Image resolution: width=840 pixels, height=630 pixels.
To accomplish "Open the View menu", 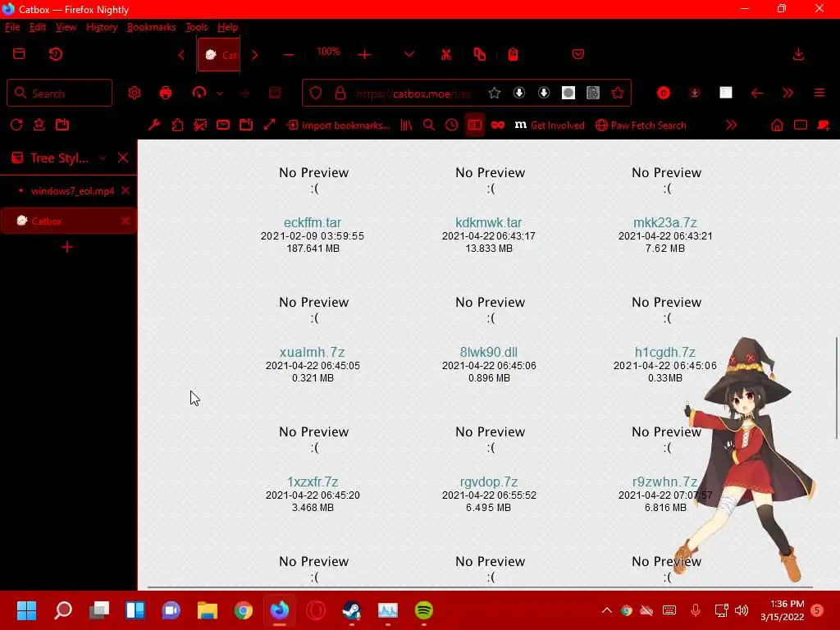I will coord(66,27).
